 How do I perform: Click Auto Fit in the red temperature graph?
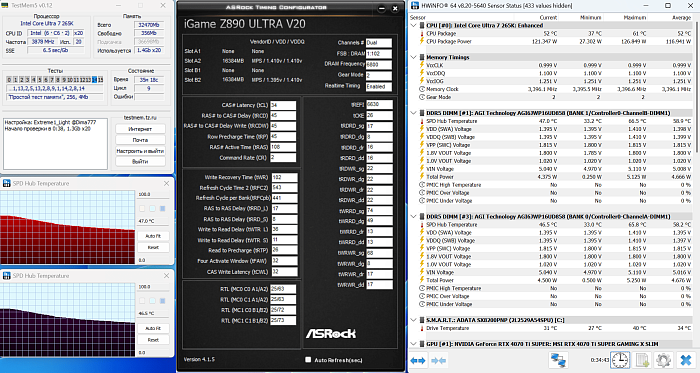click(153, 236)
